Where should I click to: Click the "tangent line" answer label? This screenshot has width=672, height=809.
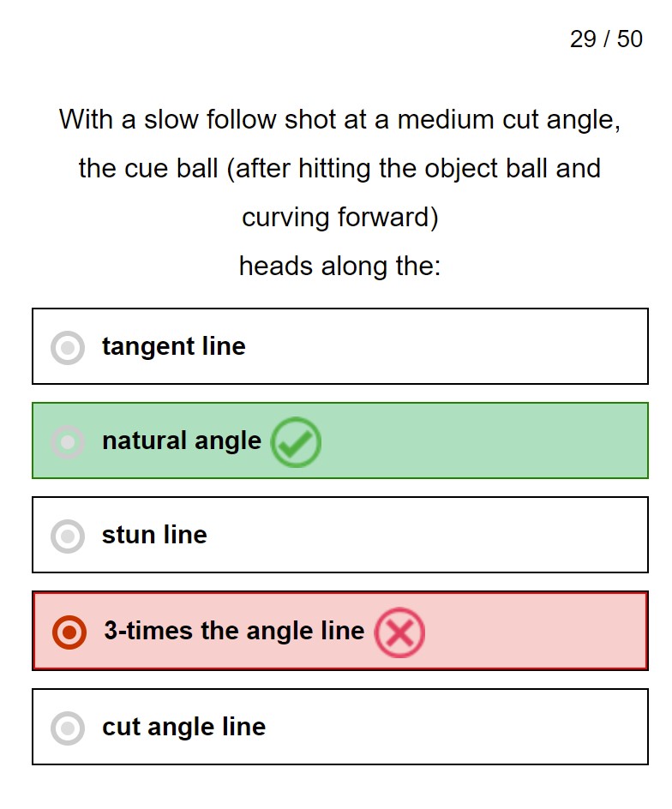pyautogui.click(x=173, y=346)
